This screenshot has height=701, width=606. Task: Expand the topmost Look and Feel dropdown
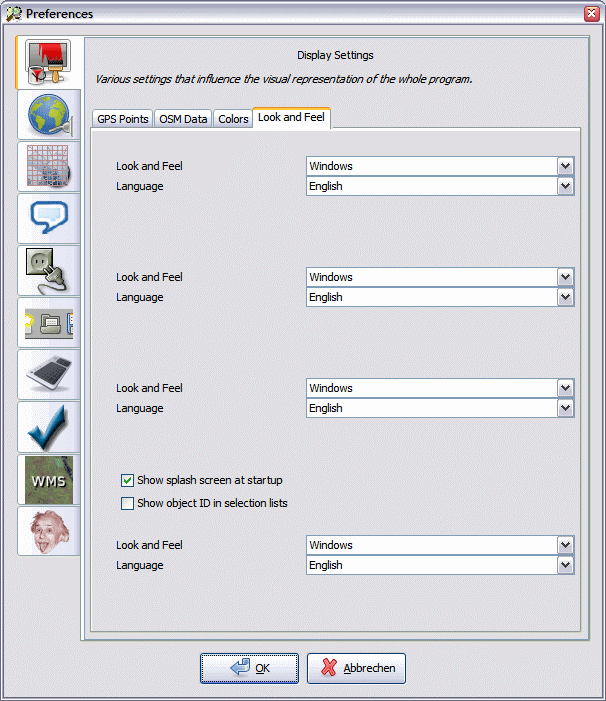(565, 166)
